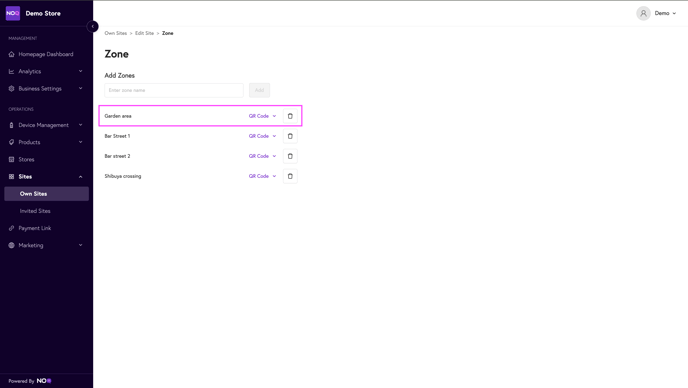The image size is (688, 388).
Task: Open QR Code dropdown for Garden area
Action: point(262,116)
